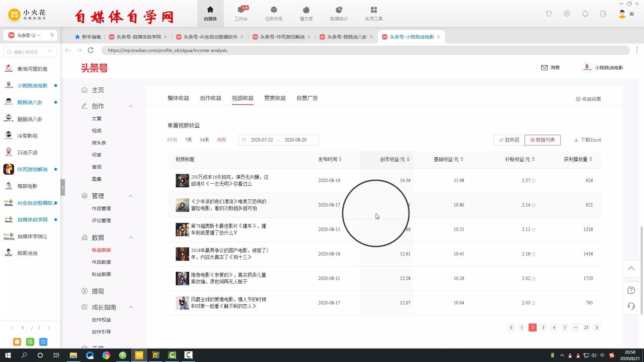Screen dimensions: 644x362
Task: Collapse the left account sidebar handle
Action: tap(63, 187)
